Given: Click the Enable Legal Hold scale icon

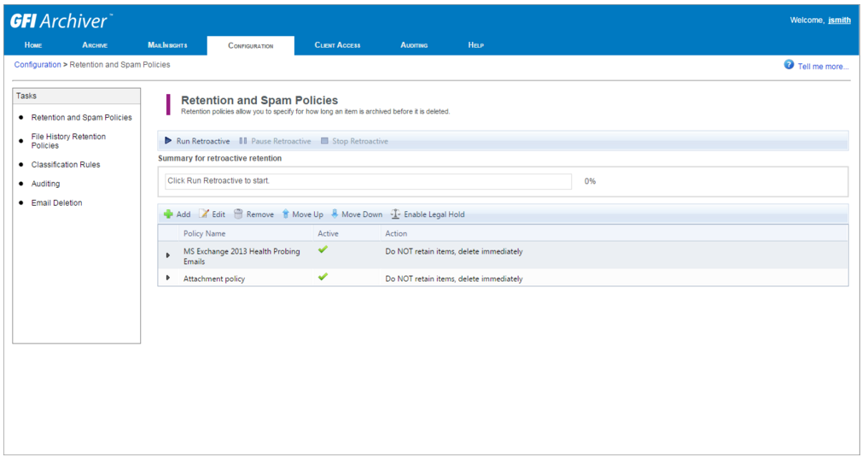Looking at the screenshot, I should [395, 214].
